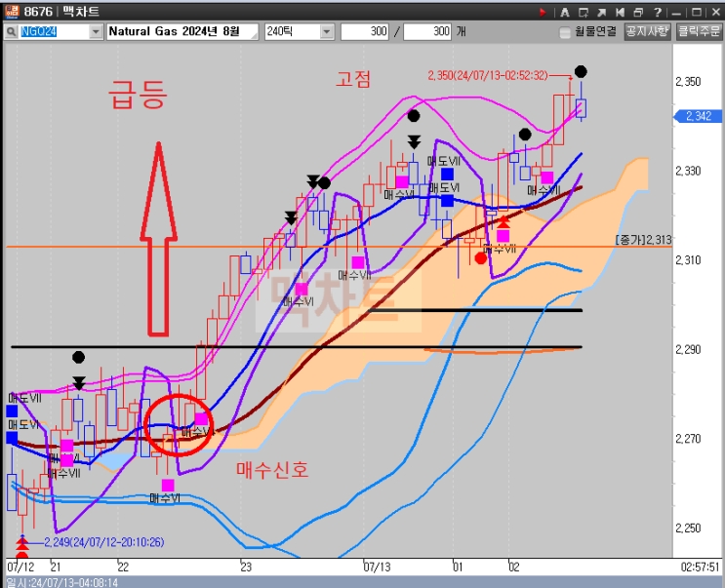
Task: Click the 2,330 price axis label
Action: (688, 171)
